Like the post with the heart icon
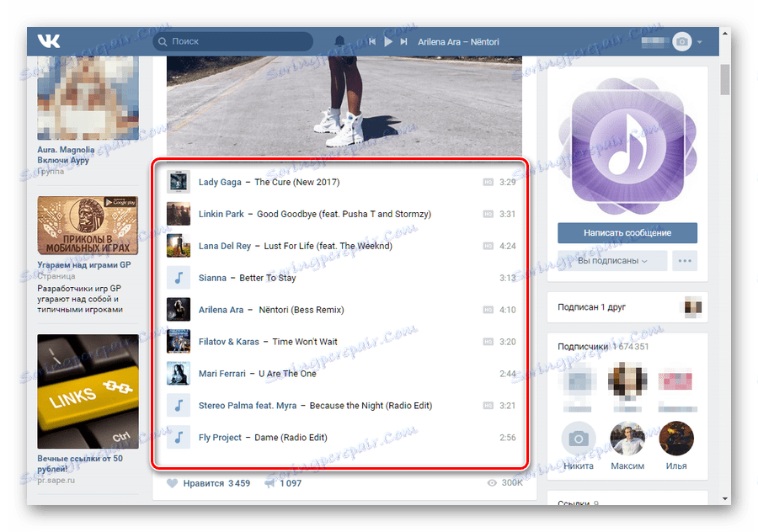758x532 pixels. pos(172,483)
